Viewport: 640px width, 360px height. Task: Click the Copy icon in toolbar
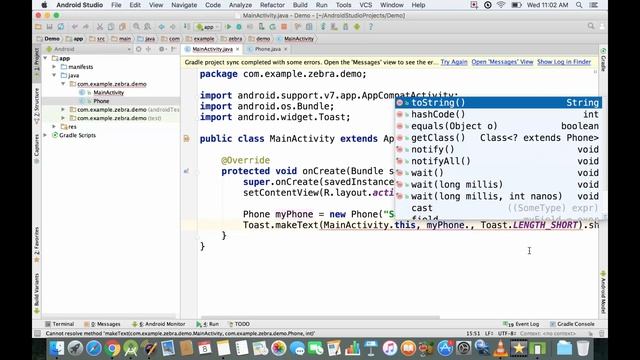tap(111, 27)
